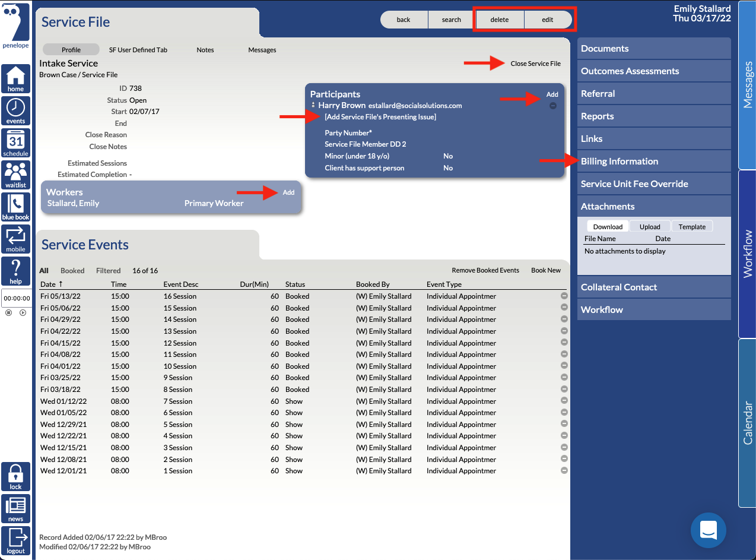Click the lock padlock icon

coord(15,477)
